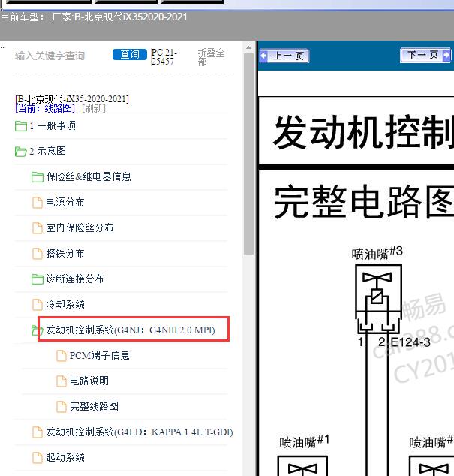Screen dimensions: 454x476
Task: Click the 当前车型 vehicle model text
Action: 94,17
